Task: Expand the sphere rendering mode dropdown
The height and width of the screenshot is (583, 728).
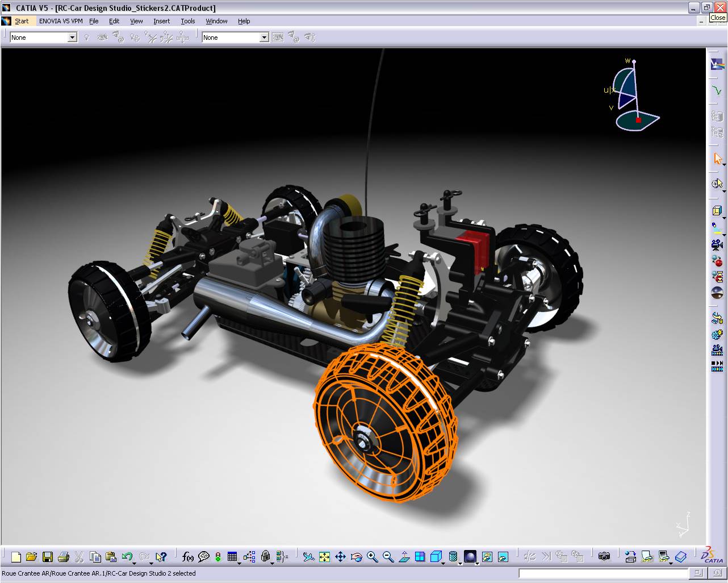Action: pos(477,563)
